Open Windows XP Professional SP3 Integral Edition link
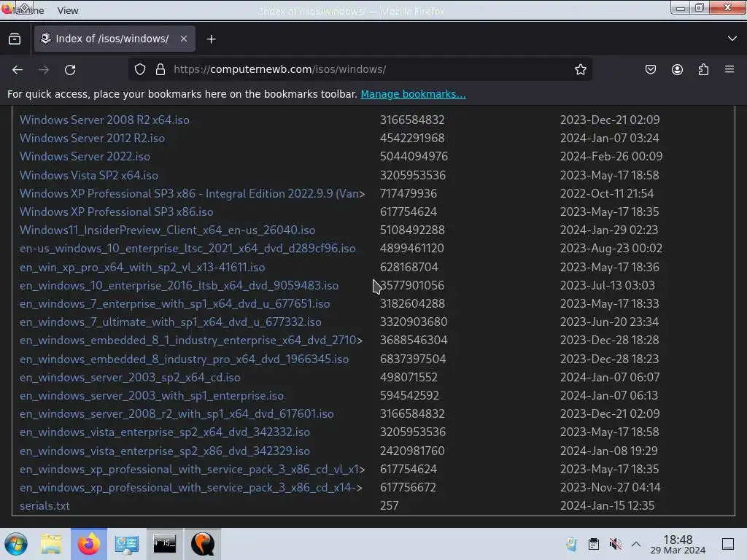747x560 pixels. (192, 193)
